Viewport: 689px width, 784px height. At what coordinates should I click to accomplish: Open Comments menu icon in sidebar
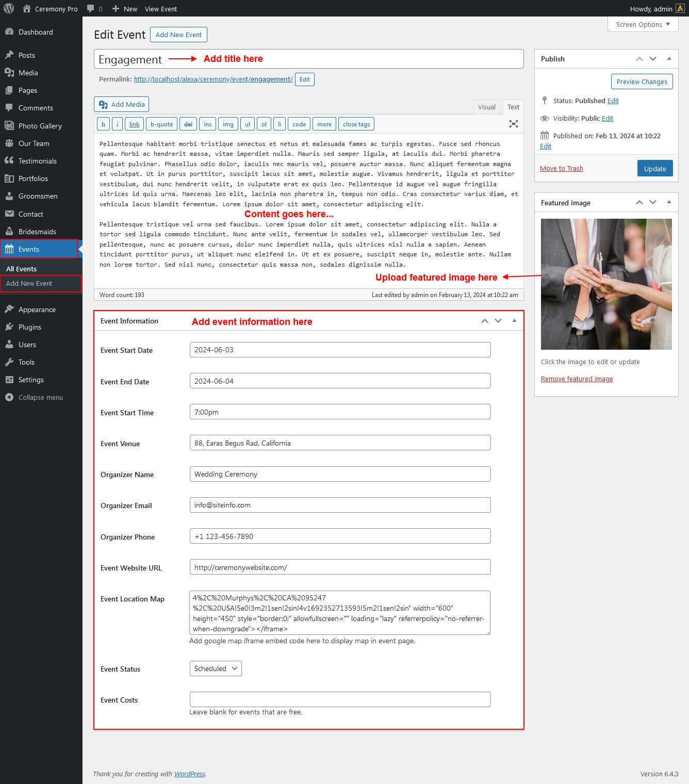coord(9,108)
